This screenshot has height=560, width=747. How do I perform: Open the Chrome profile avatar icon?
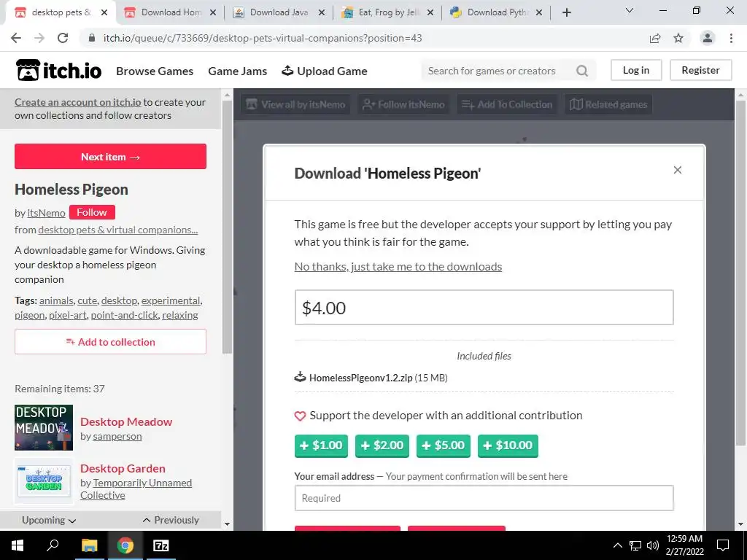708,38
